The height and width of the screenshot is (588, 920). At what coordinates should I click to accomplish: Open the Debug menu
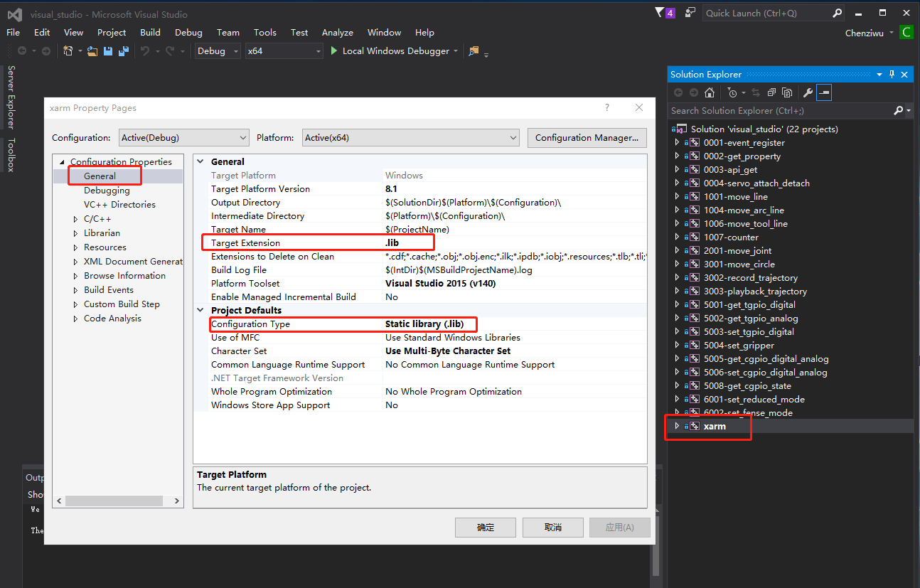point(188,32)
